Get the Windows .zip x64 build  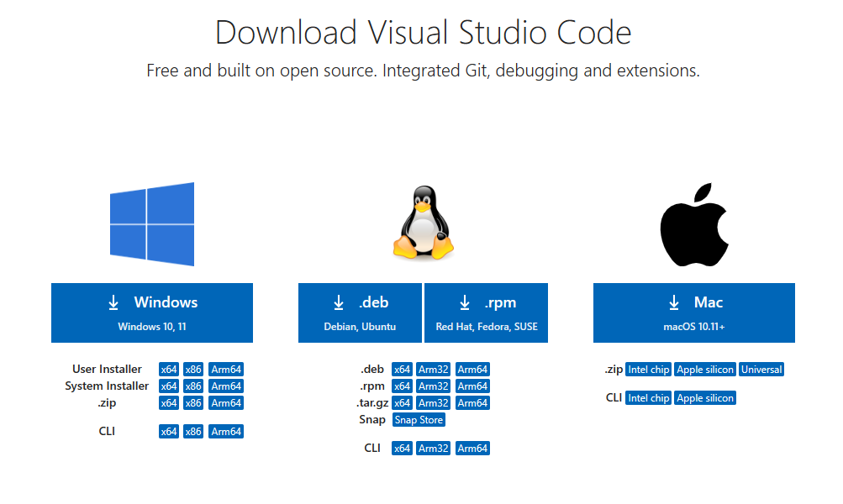(169, 403)
